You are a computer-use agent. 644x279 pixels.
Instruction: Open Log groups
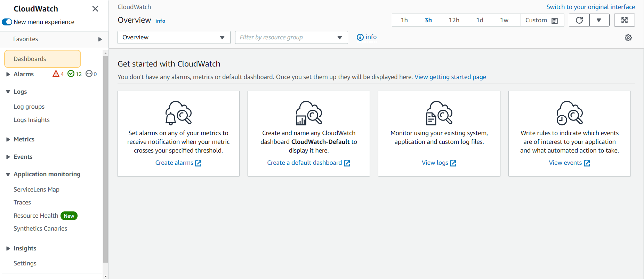[x=29, y=107]
